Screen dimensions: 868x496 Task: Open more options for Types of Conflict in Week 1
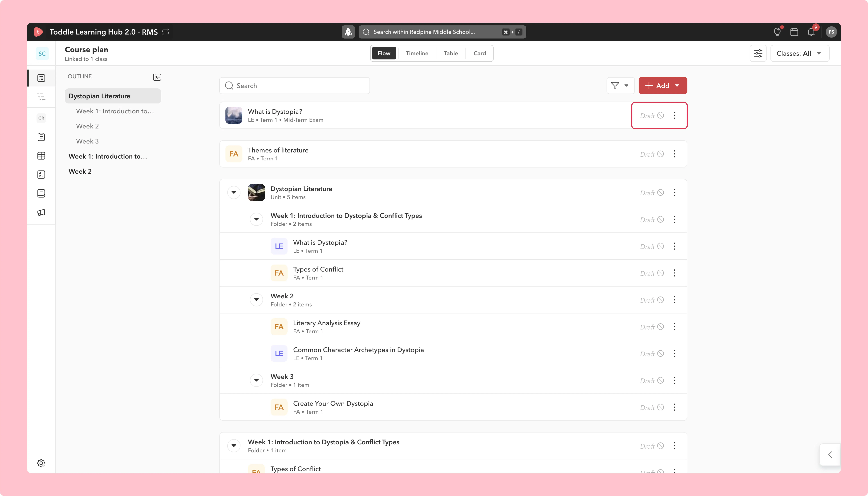coord(674,273)
